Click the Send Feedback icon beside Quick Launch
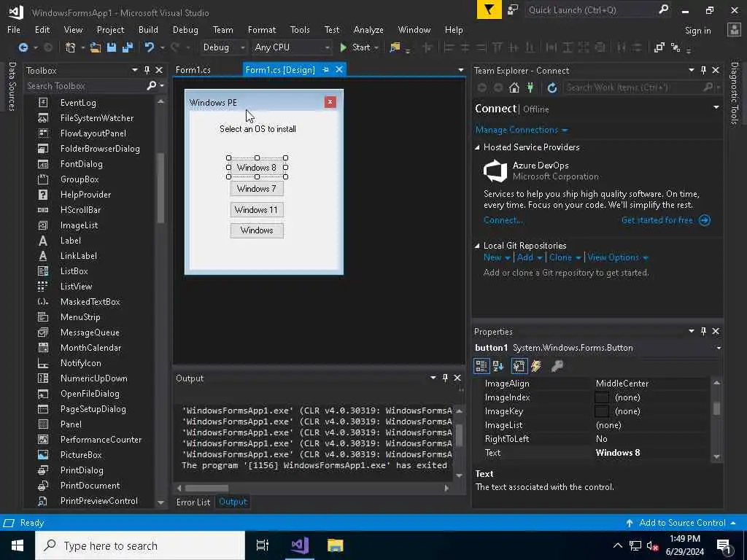This screenshot has width=747, height=560. click(x=513, y=9)
